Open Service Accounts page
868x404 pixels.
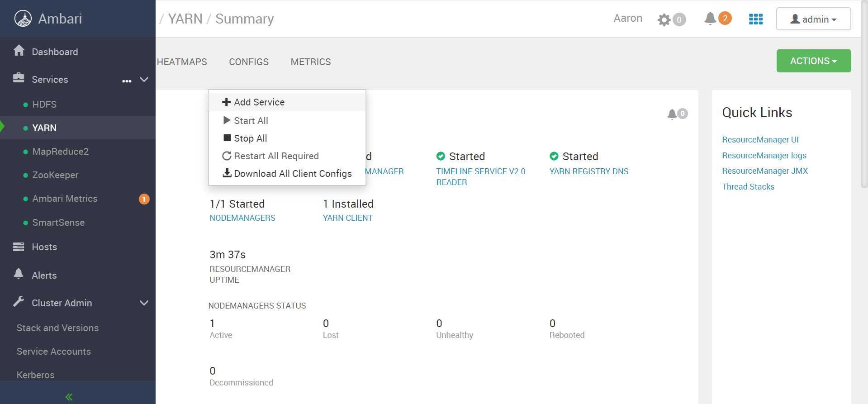54,352
